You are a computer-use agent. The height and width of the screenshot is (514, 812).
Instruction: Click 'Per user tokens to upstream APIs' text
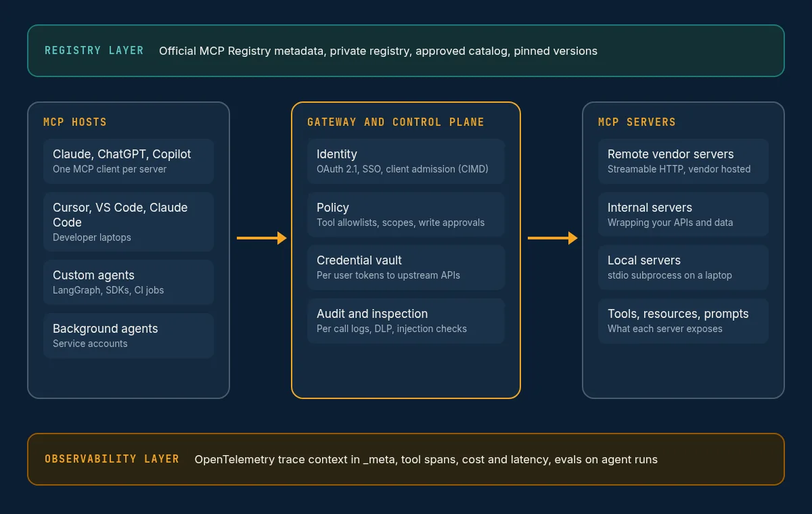click(388, 275)
